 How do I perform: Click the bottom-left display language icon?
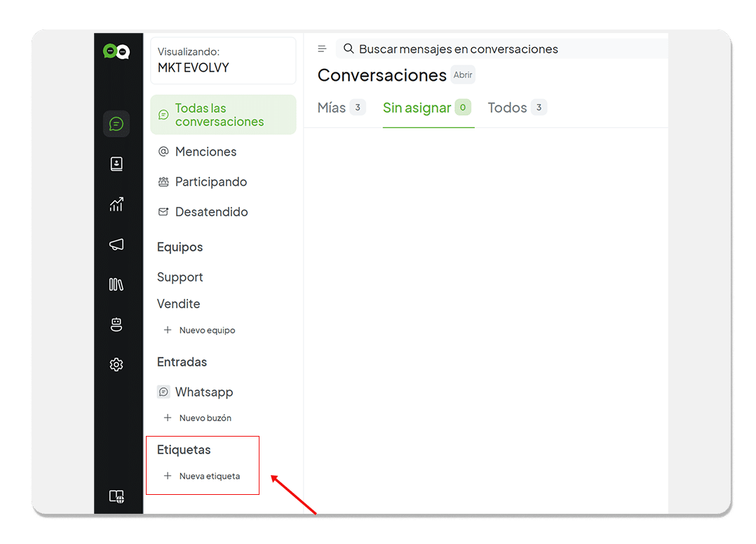[116, 496]
